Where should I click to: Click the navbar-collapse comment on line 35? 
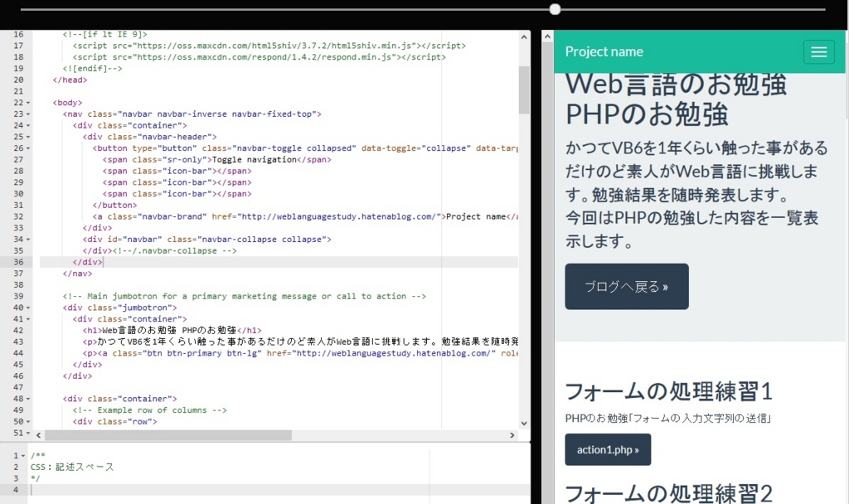click(175, 250)
